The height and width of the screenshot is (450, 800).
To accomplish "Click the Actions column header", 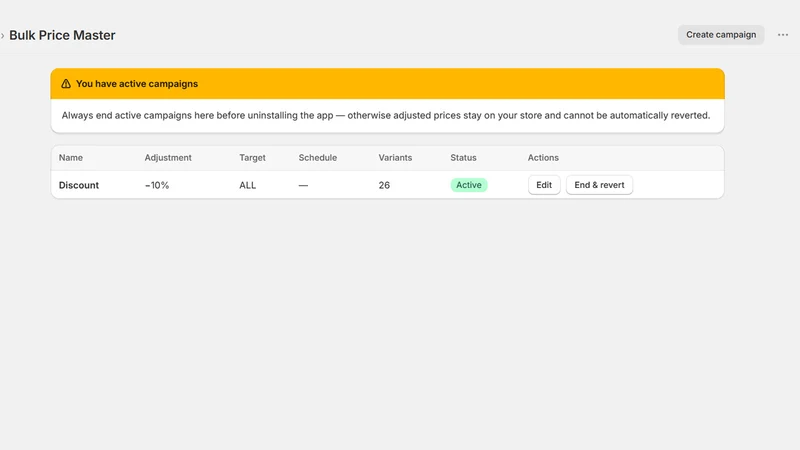I will click(543, 158).
